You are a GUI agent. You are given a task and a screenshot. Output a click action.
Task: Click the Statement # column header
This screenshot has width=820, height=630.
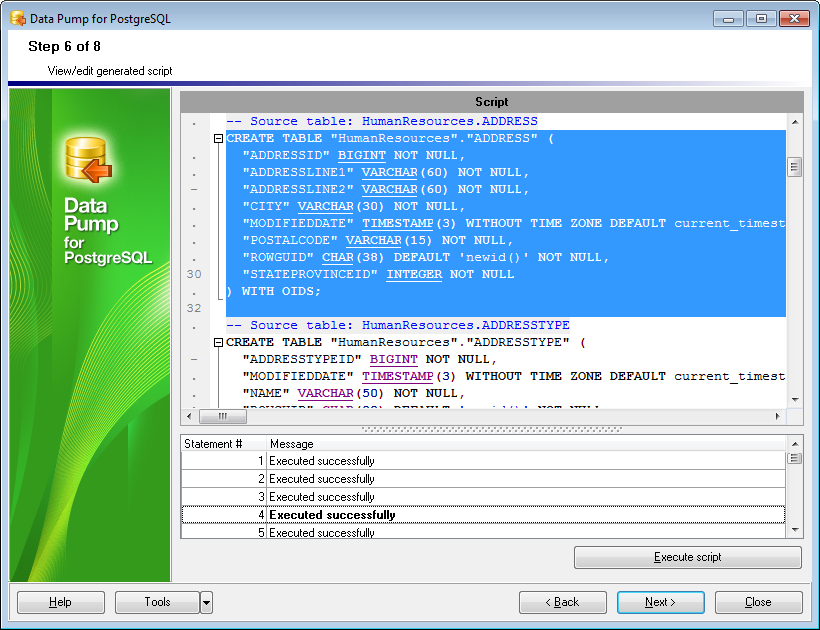click(224, 444)
